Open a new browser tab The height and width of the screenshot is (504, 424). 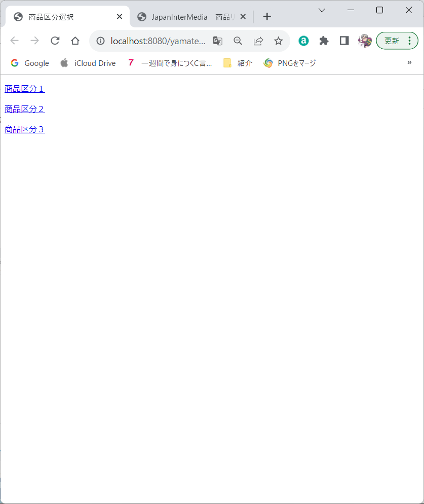click(x=267, y=17)
